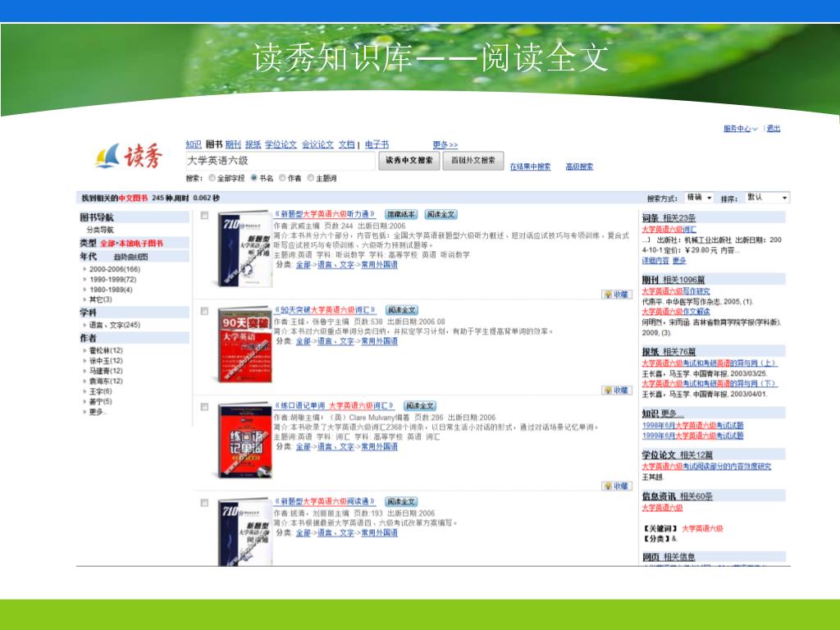Click 阅读全文 for 练口语记单词
Image resolution: width=840 pixels, height=630 pixels.
tap(419, 406)
